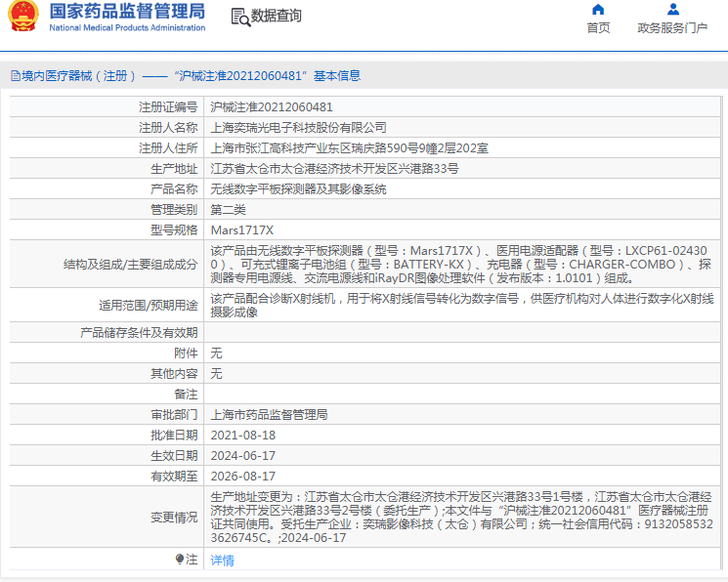Click the 结构及组成/主要组成成分 label
The image size is (728, 582).
(x=131, y=264)
